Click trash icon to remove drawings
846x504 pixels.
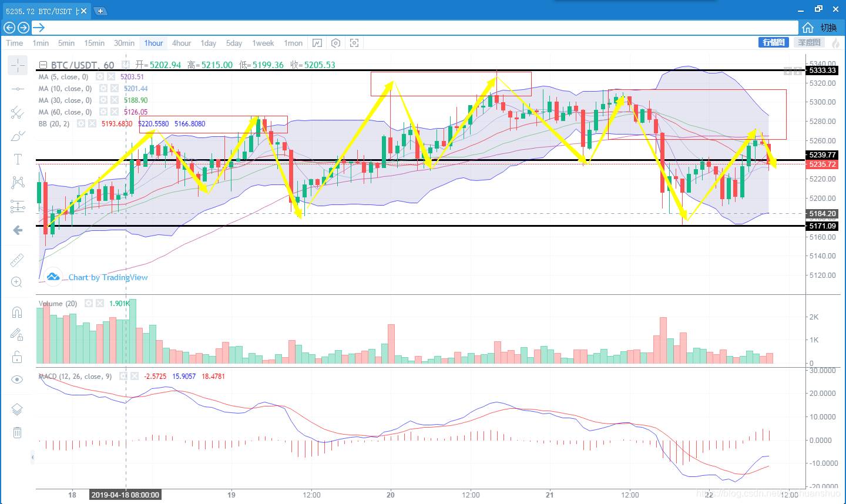18,432
